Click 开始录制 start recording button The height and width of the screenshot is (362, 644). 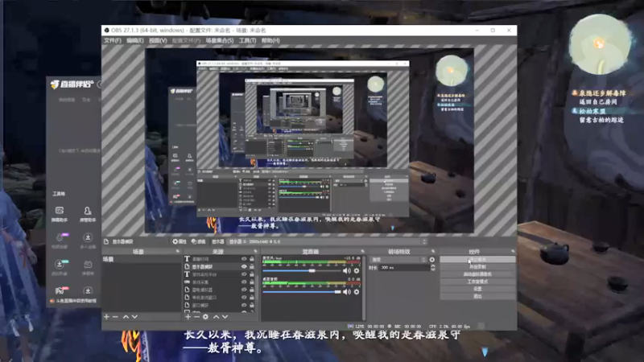coord(477,267)
